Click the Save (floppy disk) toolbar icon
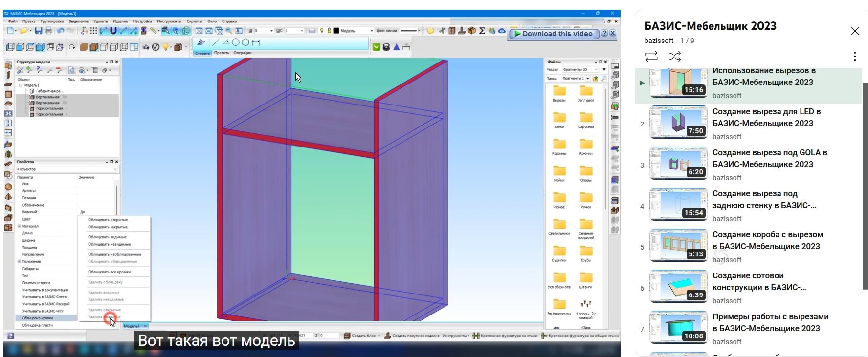868x357 pixels. pos(39,31)
